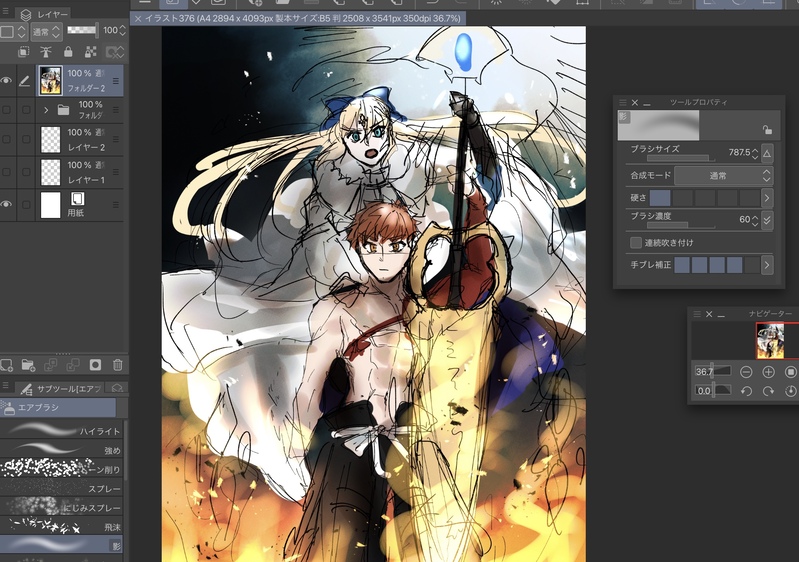Expand the フォルダ layer folder
This screenshot has height=562, width=799.
(46, 110)
